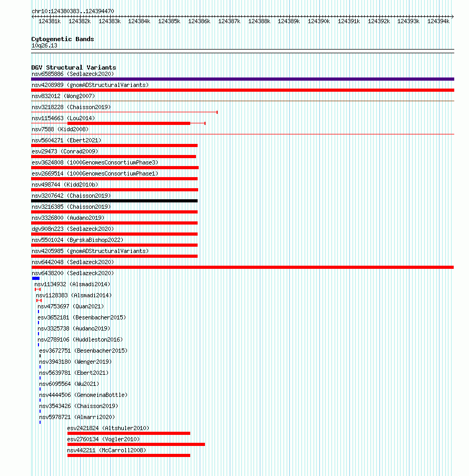This screenshot has height=476, width=469.
Task: Click the nsv6585886 (Sedlazeck2020) variant label
Action: [x=73, y=74]
